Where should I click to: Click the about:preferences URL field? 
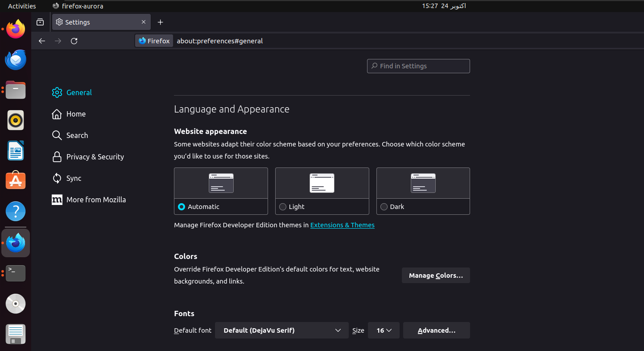coord(219,41)
